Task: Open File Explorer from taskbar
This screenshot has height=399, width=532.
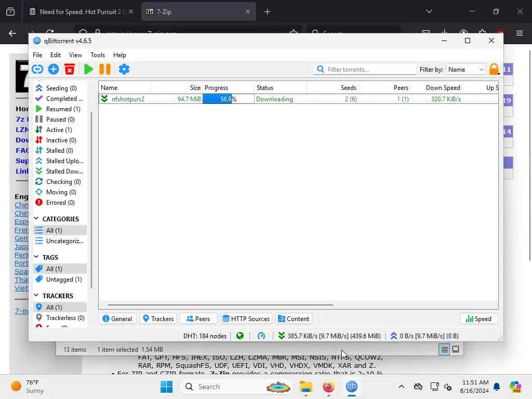Action: click(305, 387)
